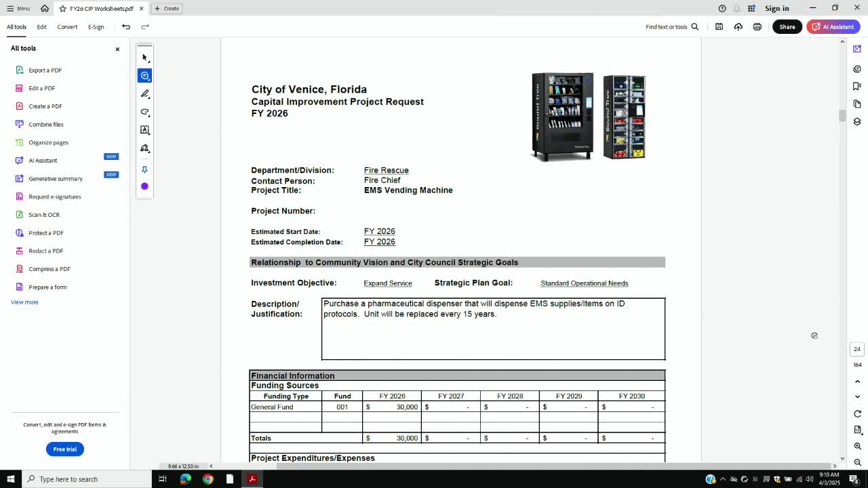Undo the last action

126,27
